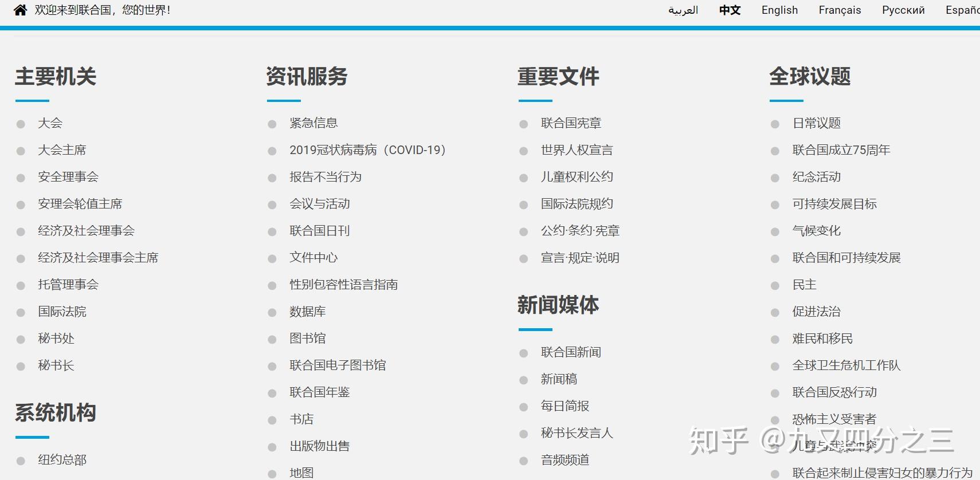The width and height of the screenshot is (980, 480).
Task: Visit 促进法治 page
Action: [817, 312]
